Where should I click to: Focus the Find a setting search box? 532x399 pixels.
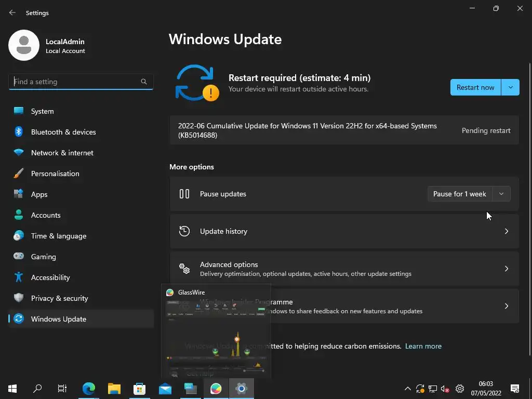click(x=81, y=82)
